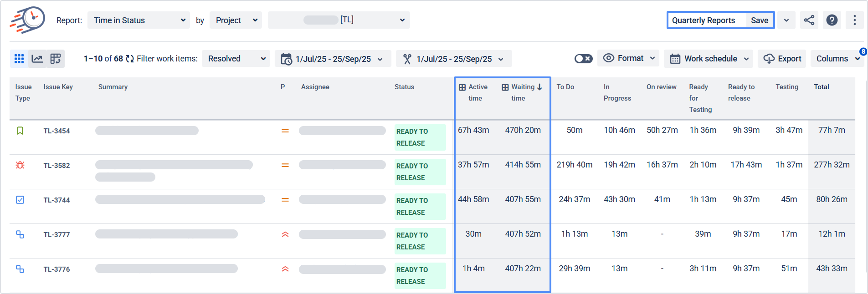
Task: Open the Resolved filter dropdown
Action: (x=236, y=59)
